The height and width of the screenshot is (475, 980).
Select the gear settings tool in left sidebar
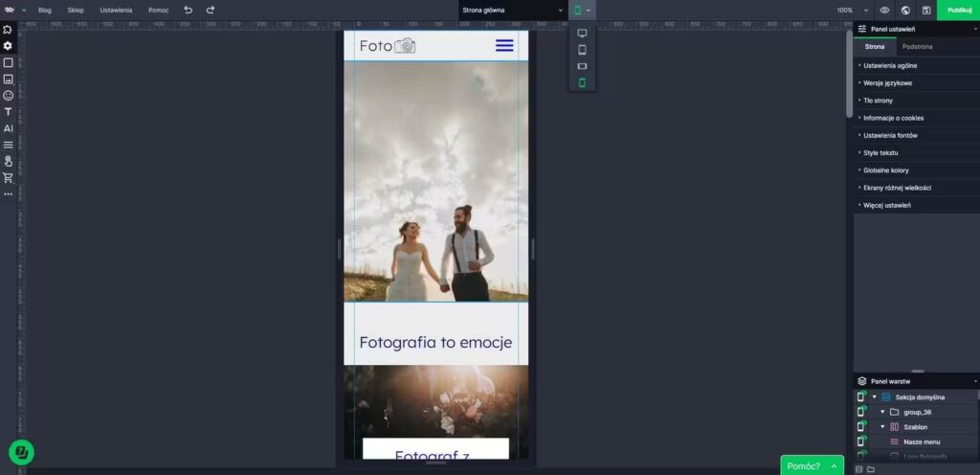pyautogui.click(x=8, y=46)
